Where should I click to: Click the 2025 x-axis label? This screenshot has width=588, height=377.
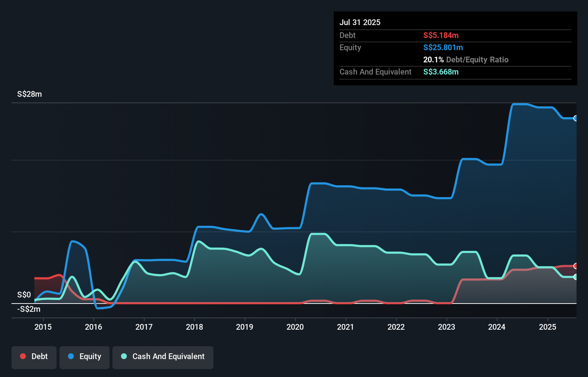pos(548,327)
